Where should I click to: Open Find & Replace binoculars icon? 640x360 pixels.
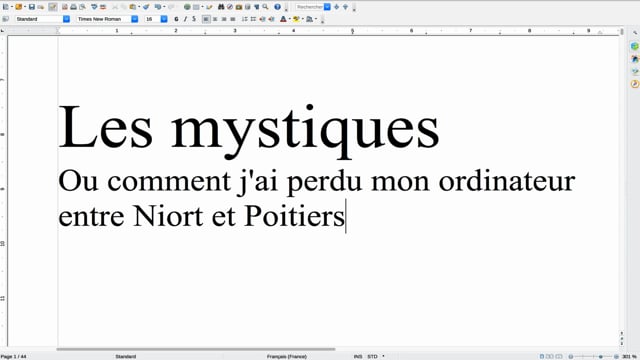click(x=221, y=7)
